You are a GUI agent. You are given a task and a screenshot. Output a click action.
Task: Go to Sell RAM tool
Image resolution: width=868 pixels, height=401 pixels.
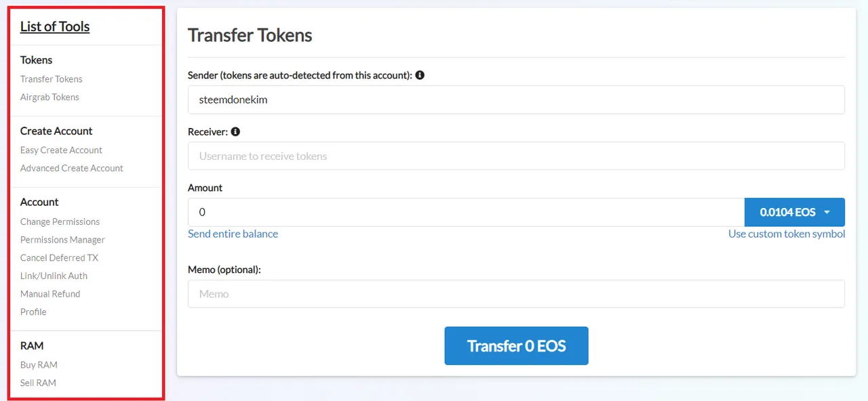click(38, 383)
